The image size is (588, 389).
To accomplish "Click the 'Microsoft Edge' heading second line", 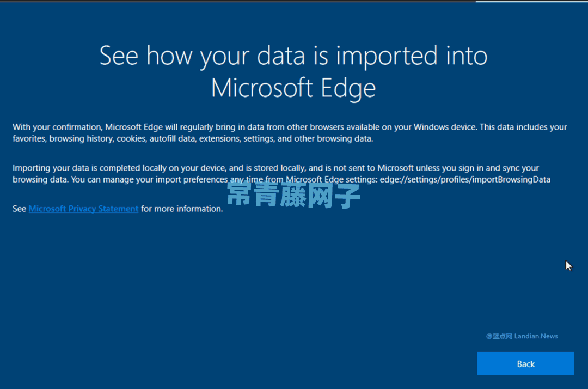I will [x=293, y=88].
